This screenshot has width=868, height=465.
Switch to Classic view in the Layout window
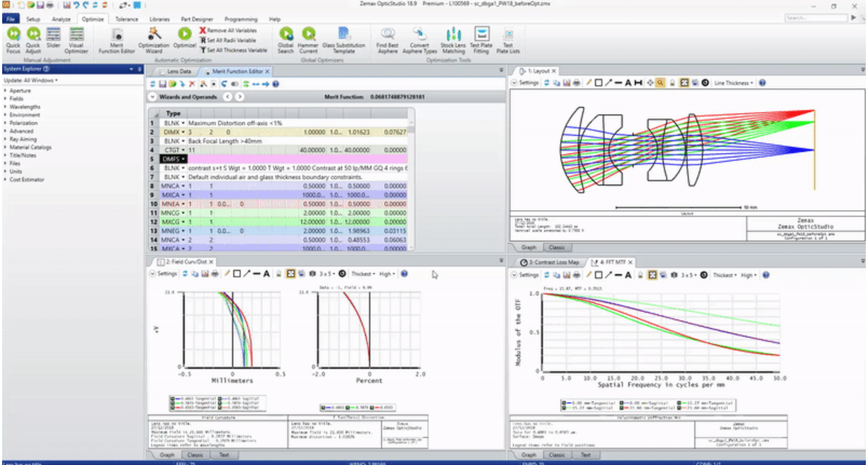557,248
